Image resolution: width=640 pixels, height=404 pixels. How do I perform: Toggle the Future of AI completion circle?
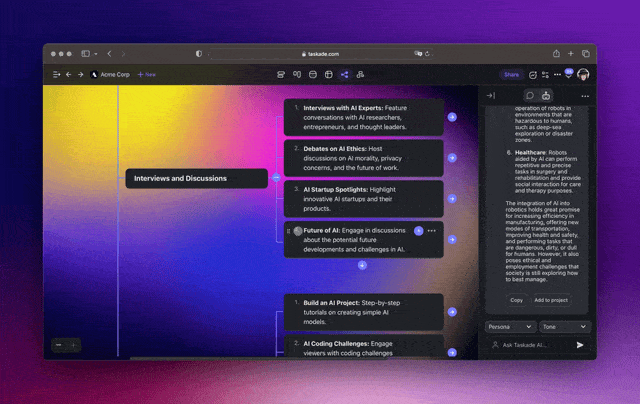pyautogui.click(x=298, y=231)
